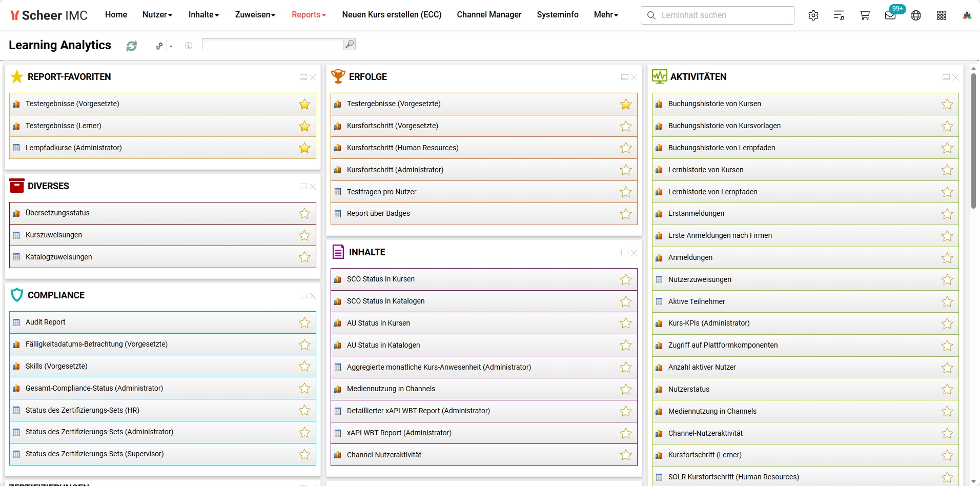Click the report search input field
This screenshot has height=486, width=980.
pos(272,44)
